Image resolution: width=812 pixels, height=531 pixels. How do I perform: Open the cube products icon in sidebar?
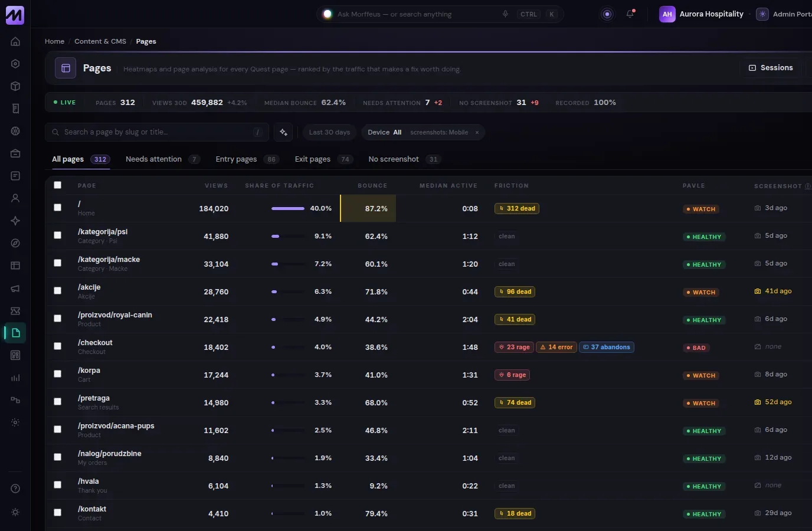click(x=15, y=86)
